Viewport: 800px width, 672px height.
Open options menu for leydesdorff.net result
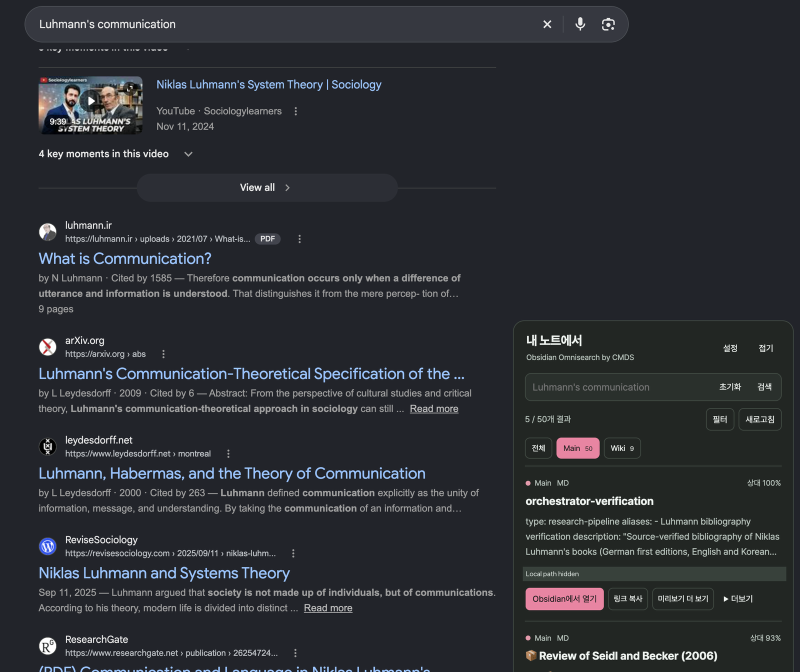click(228, 453)
